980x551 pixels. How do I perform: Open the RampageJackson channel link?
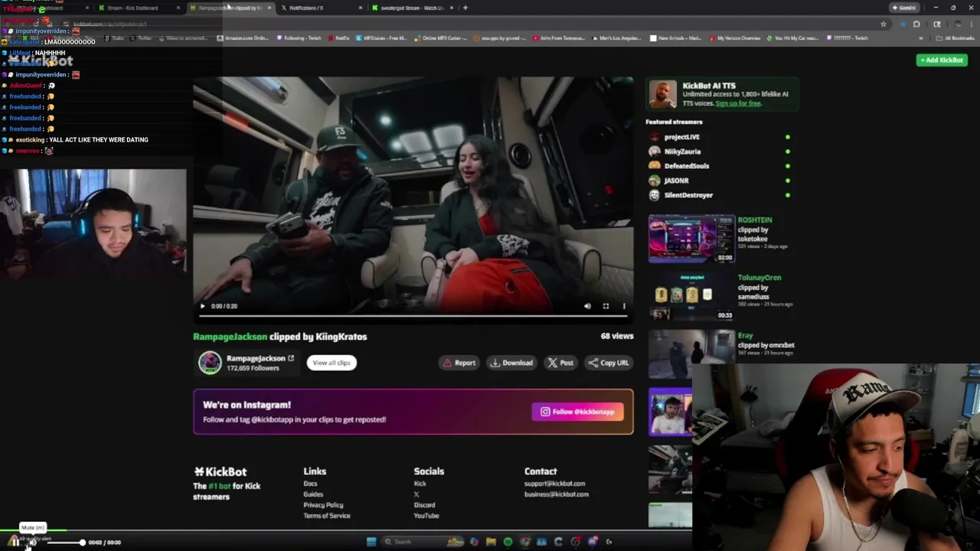click(260, 358)
